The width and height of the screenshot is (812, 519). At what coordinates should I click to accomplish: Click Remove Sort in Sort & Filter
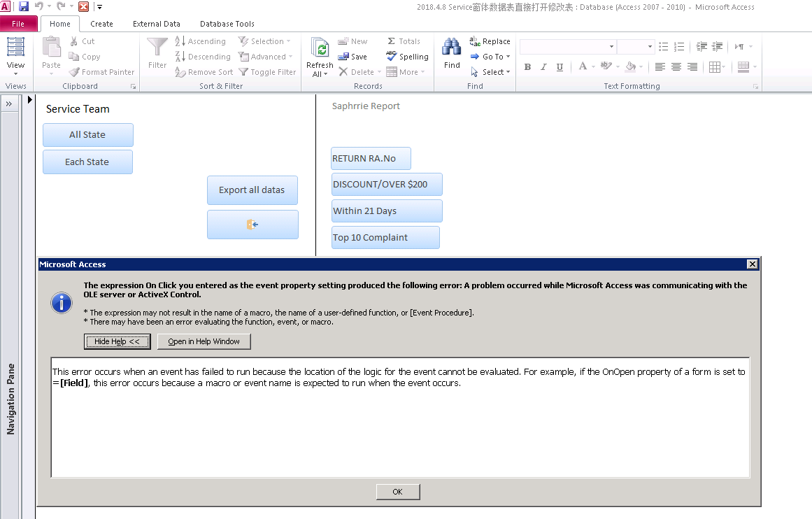tap(204, 72)
